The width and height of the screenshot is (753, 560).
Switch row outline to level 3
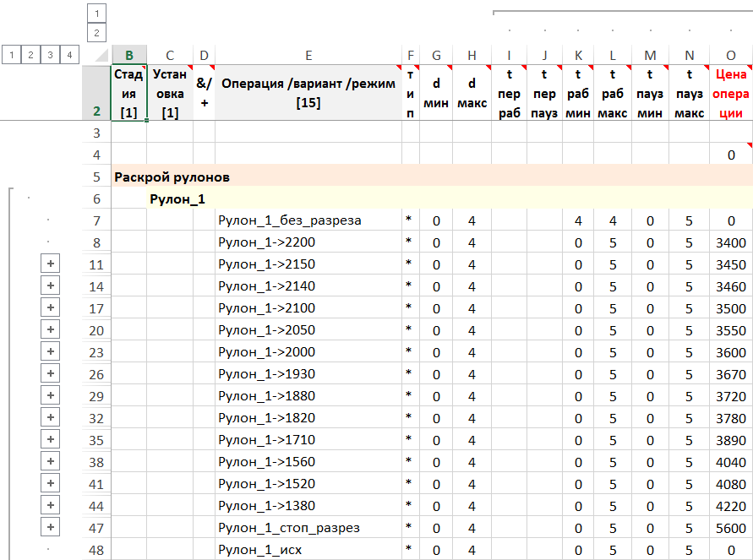pos(50,55)
